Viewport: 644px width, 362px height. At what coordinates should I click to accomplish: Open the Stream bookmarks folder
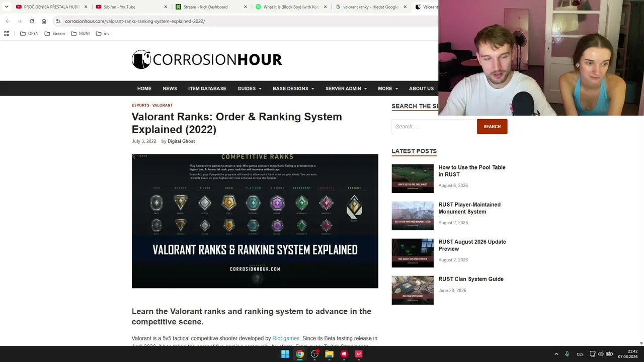tap(55, 34)
